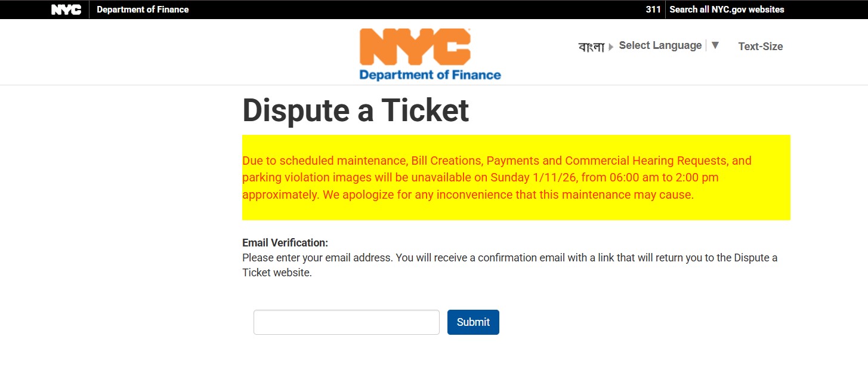Viewport: 868px width, 367px height.
Task: Click the blue Department of Finance text under logo
Action: (x=430, y=75)
